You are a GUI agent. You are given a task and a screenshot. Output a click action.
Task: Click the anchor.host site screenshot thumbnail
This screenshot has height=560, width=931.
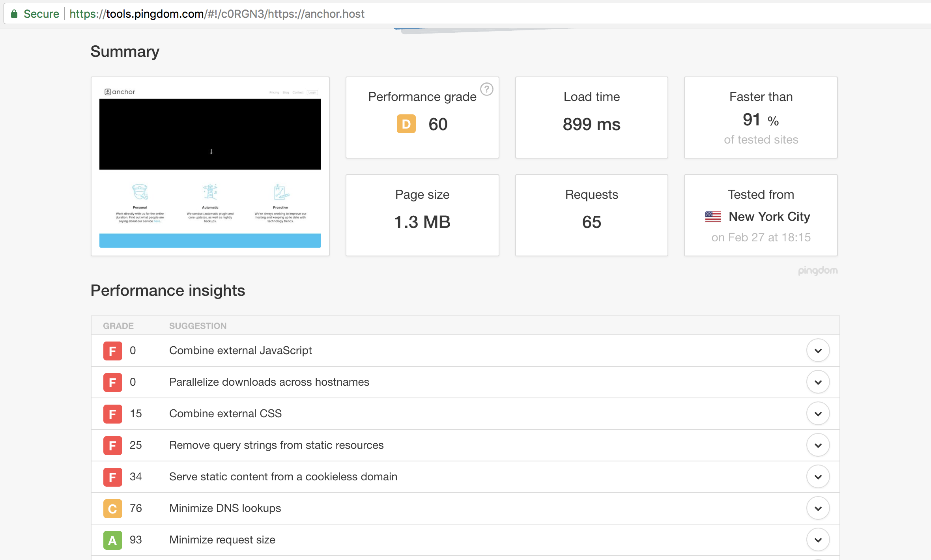(210, 166)
